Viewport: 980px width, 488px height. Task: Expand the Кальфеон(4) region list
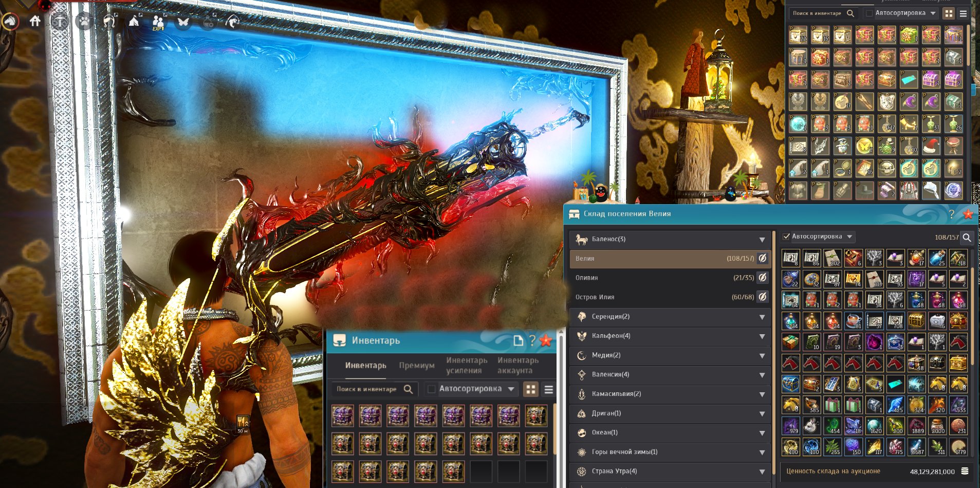tap(670, 336)
